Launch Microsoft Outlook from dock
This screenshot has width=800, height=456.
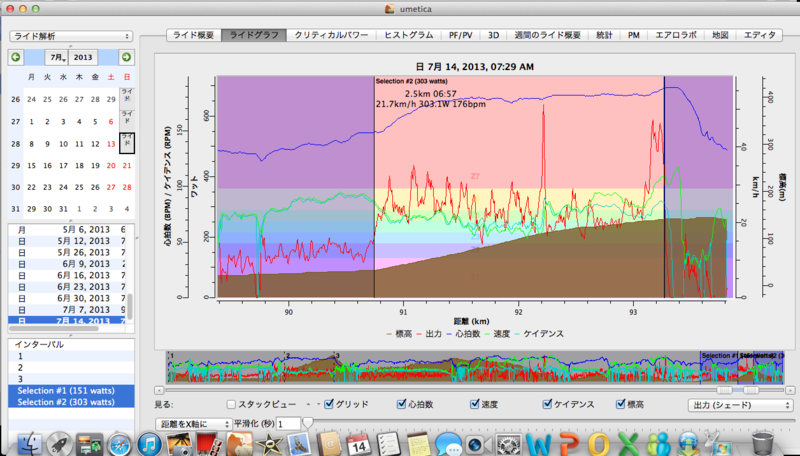coord(598,444)
